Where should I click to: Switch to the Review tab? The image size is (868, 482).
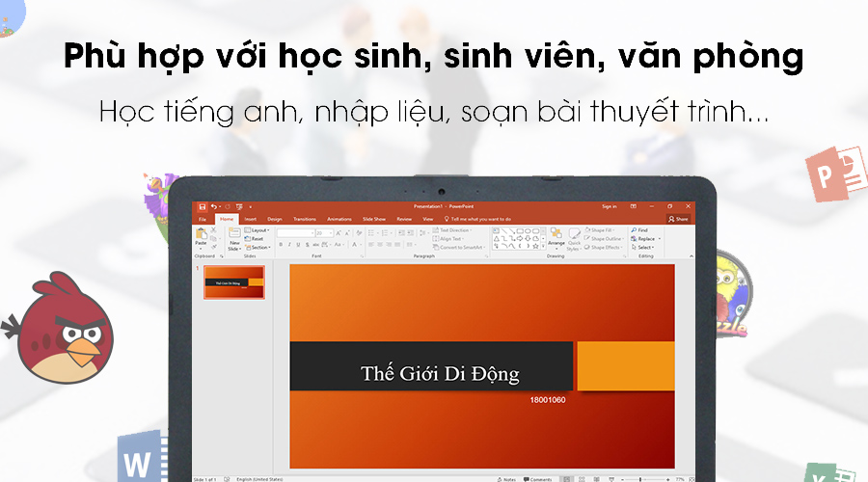click(404, 219)
